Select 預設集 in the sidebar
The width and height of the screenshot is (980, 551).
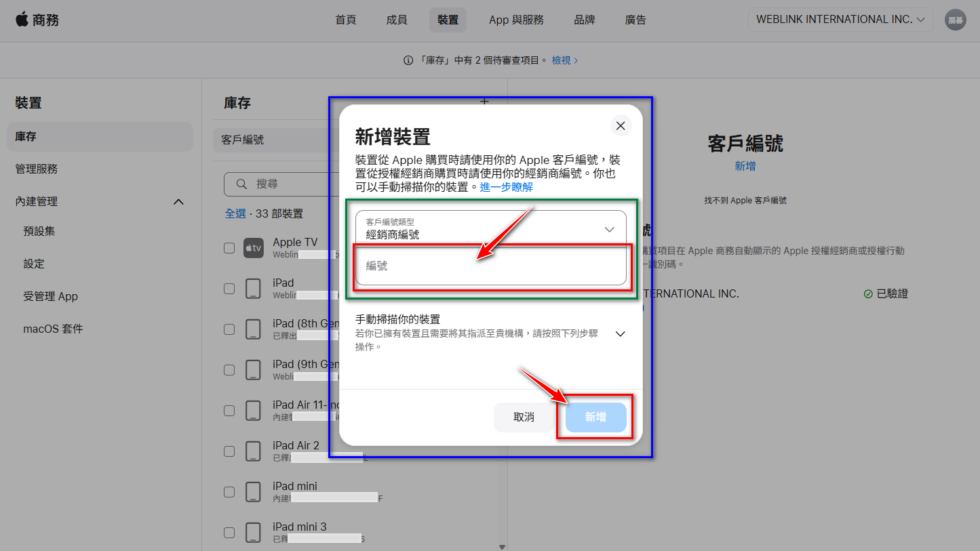[39, 231]
